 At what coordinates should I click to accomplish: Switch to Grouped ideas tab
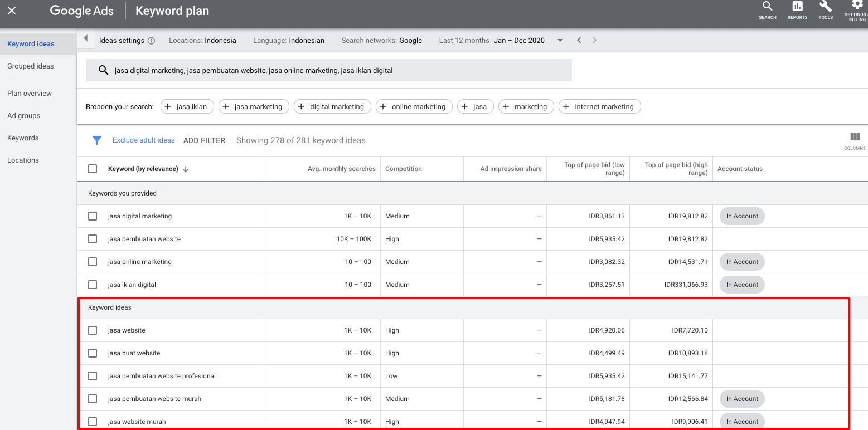coord(31,66)
